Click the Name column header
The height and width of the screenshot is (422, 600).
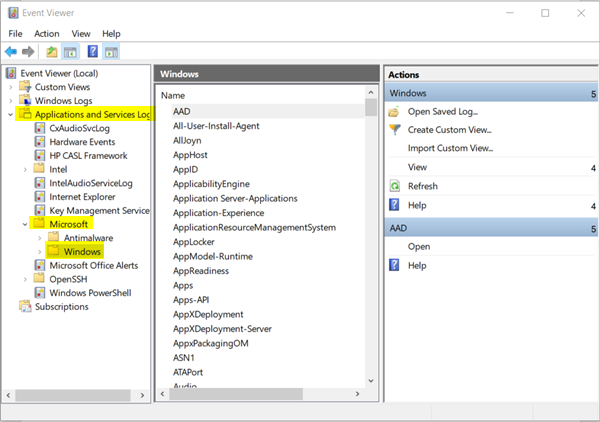185,94
